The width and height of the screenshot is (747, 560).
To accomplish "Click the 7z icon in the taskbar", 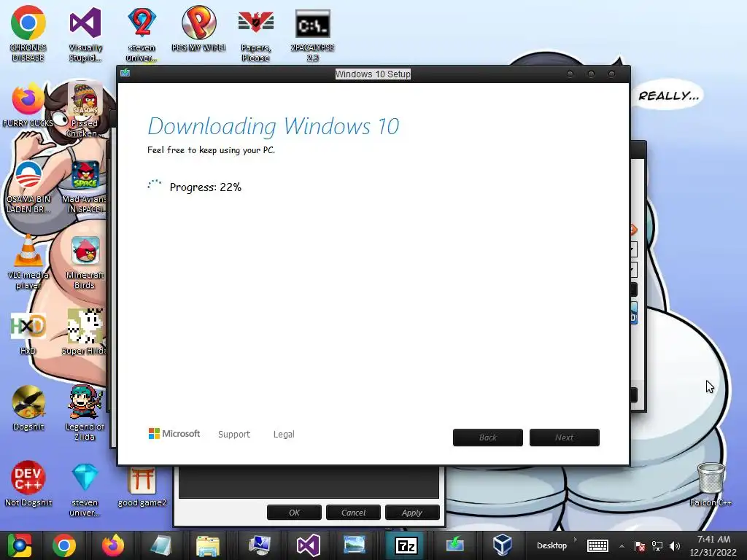I will click(x=406, y=545).
